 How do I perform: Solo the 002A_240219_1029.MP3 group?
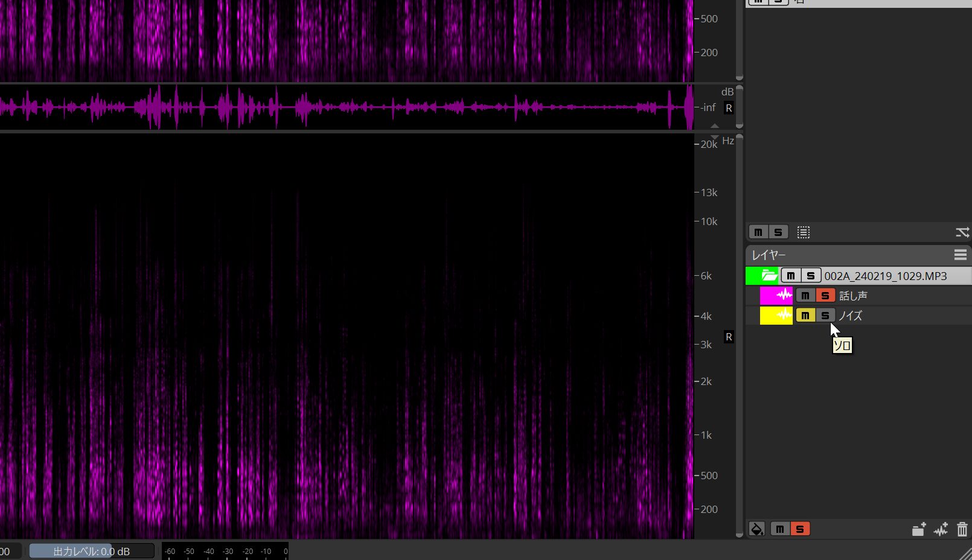pyautogui.click(x=811, y=276)
